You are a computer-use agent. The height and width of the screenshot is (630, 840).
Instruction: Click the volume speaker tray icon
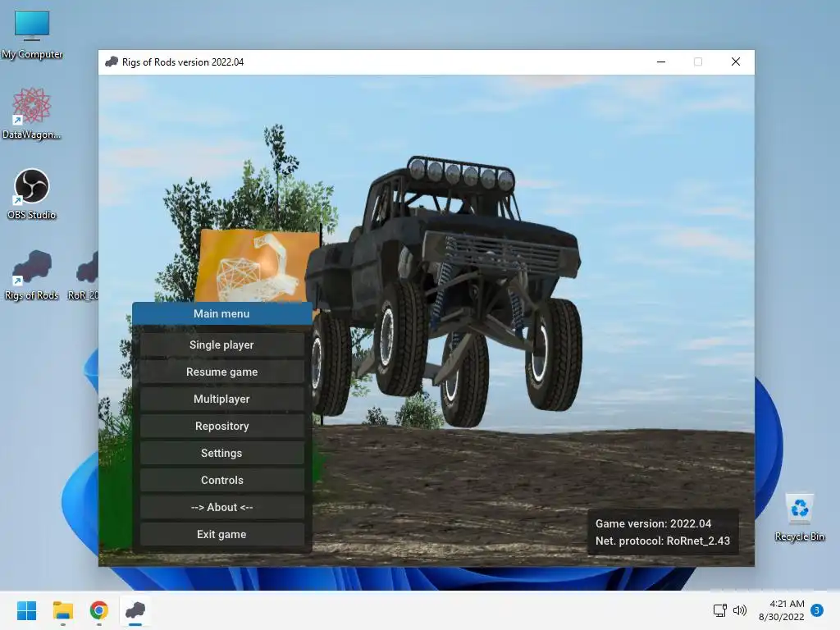coord(740,610)
